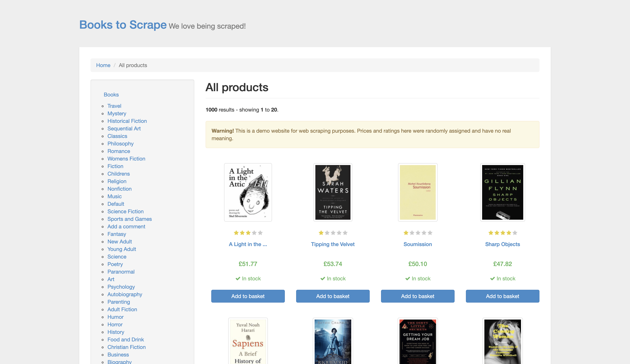Image resolution: width=630 pixels, height=364 pixels.
Task: Open A Light in the Attic cover
Action: coord(248,192)
